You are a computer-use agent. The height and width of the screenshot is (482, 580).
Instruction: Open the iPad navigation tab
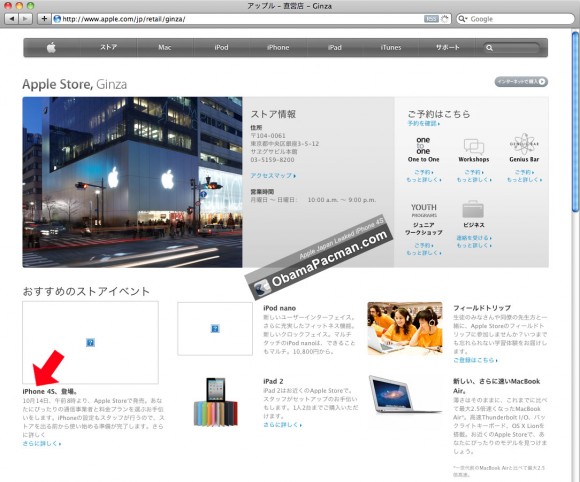click(x=335, y=47)
